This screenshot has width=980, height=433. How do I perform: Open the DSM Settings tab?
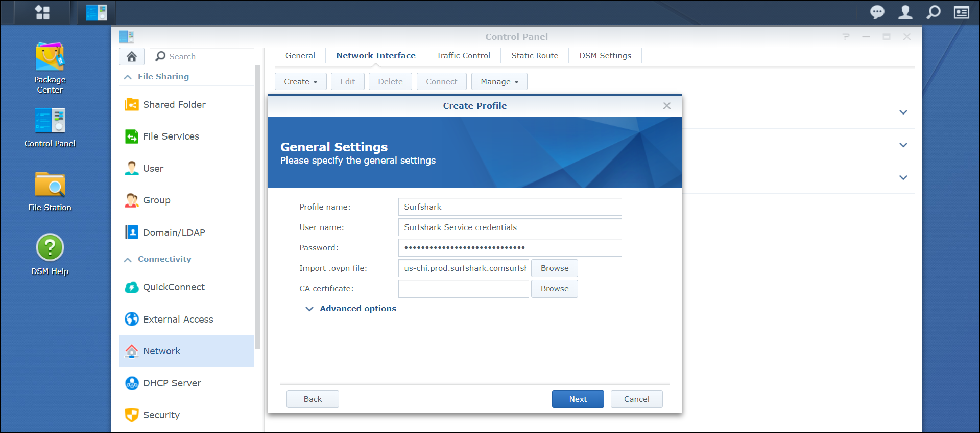pyautogui.click(x=605, y=56)
